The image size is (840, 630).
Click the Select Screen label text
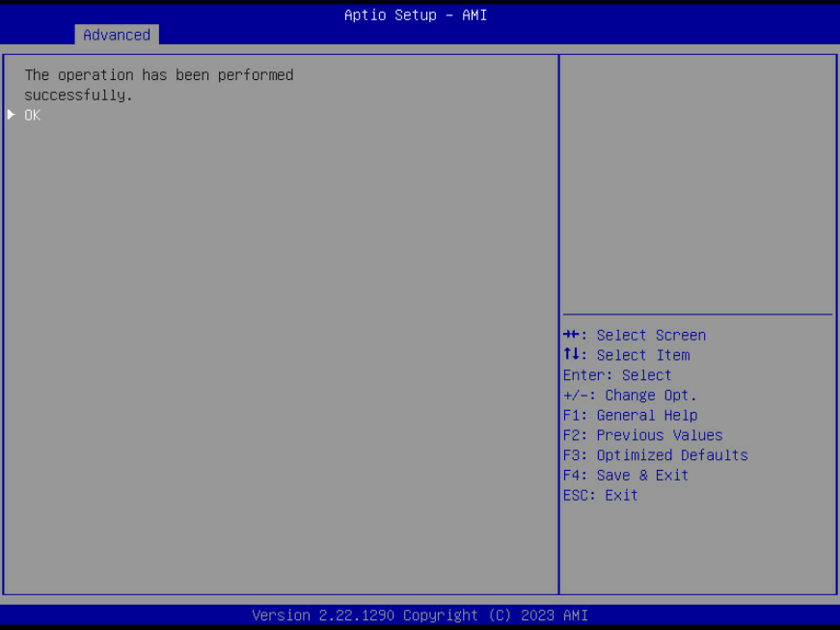651,336
